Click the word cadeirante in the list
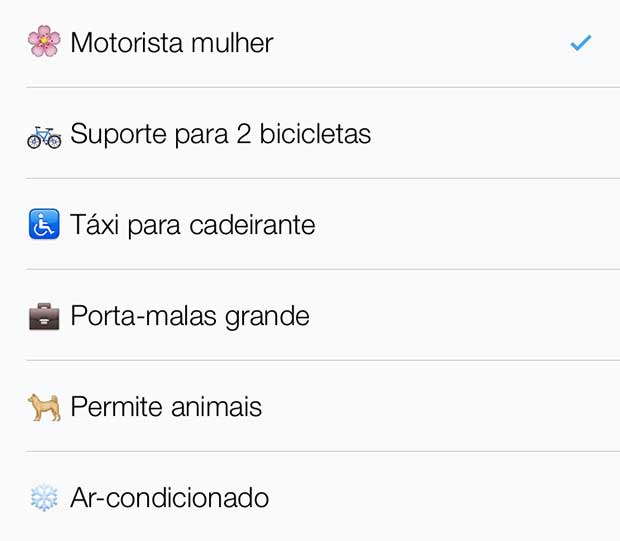 252,225
